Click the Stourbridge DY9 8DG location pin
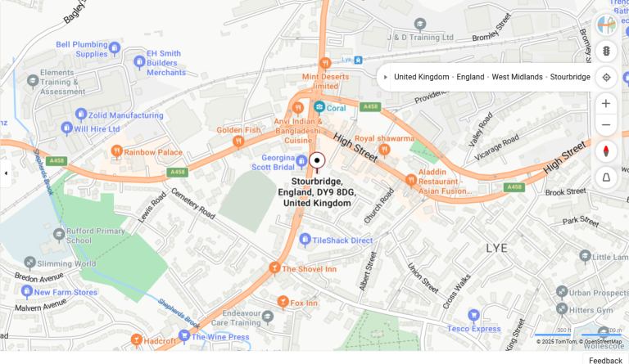 [x=317, y=161]
